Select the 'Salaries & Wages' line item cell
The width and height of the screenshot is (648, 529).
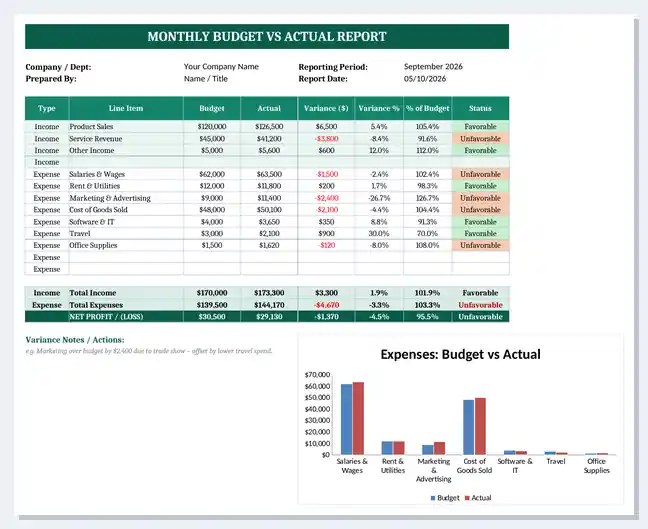pyautogui.click(x=126, y=174)
